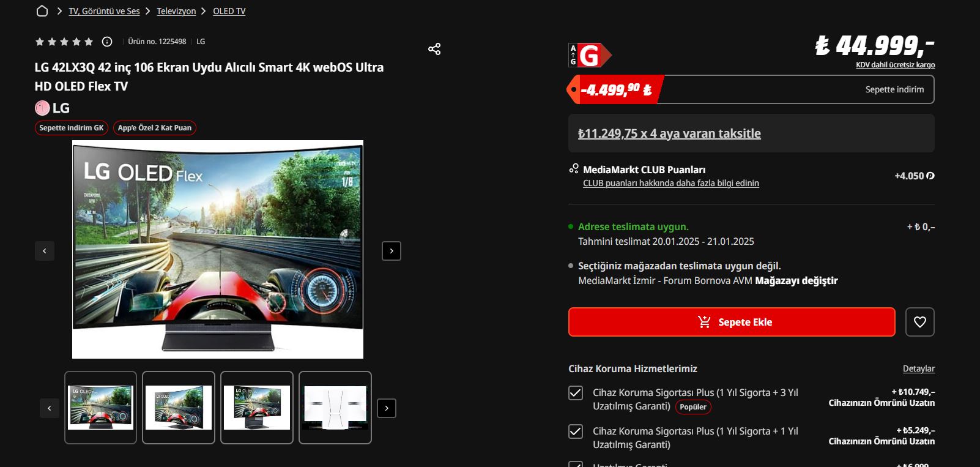Image resolution: width=980 pixels, height=467 pixels.
Task: Click +4.050 club points value
Action: pyautogui.click(x=914, y=176)
